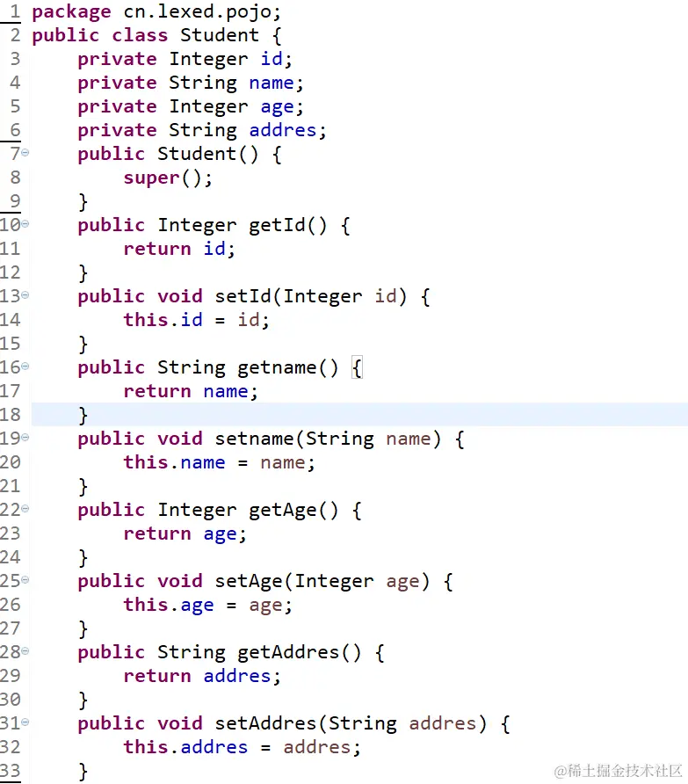Click method name 'getAddres' on line 28
688x784 pixels.
[288, 652]
